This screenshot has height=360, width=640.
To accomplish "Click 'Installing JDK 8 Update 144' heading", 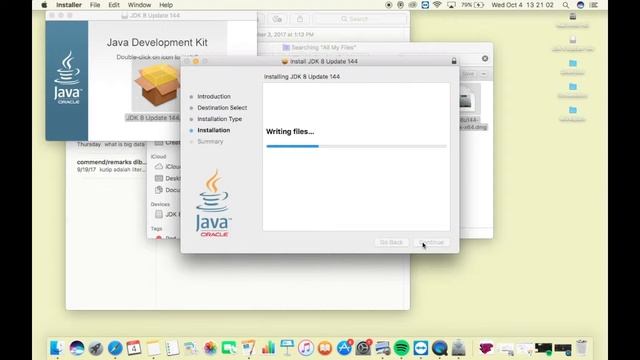I will tap(302, 76).
